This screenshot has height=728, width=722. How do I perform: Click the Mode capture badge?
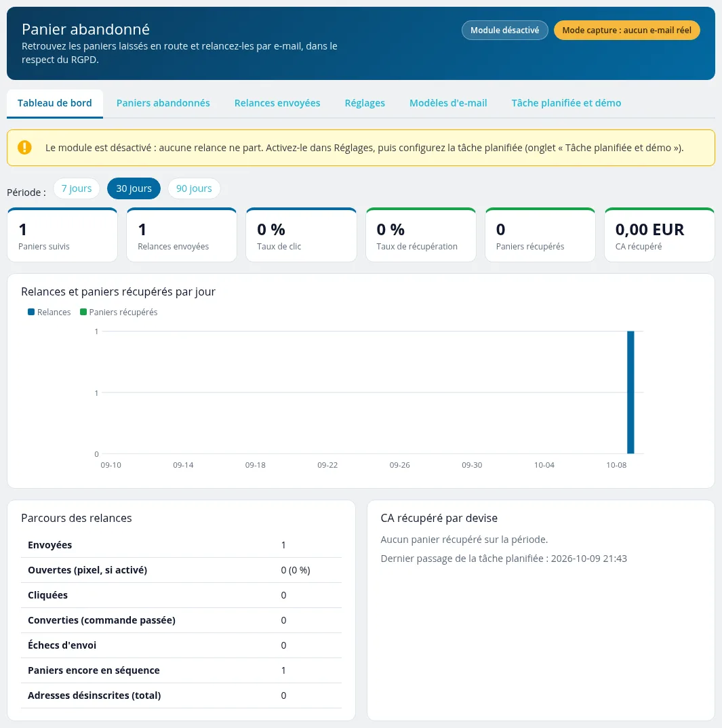(x=627, y=31)
